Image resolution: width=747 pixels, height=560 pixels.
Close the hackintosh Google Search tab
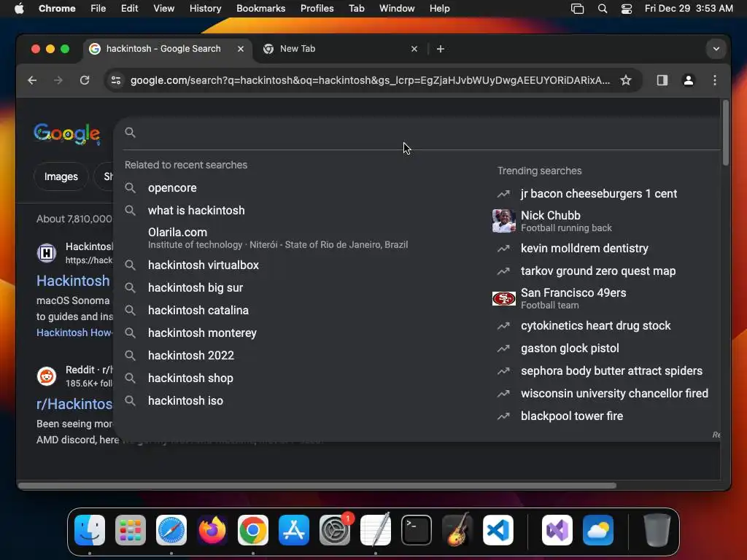pyautogui.click(x=241, y=49)
